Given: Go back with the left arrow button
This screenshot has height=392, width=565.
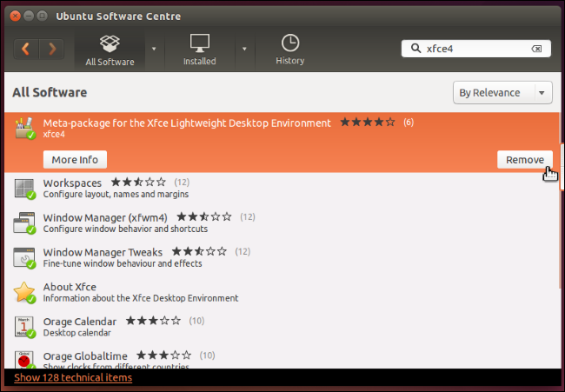Looking at the screenshot, I should pyautogui.click(x=26, y=49).
